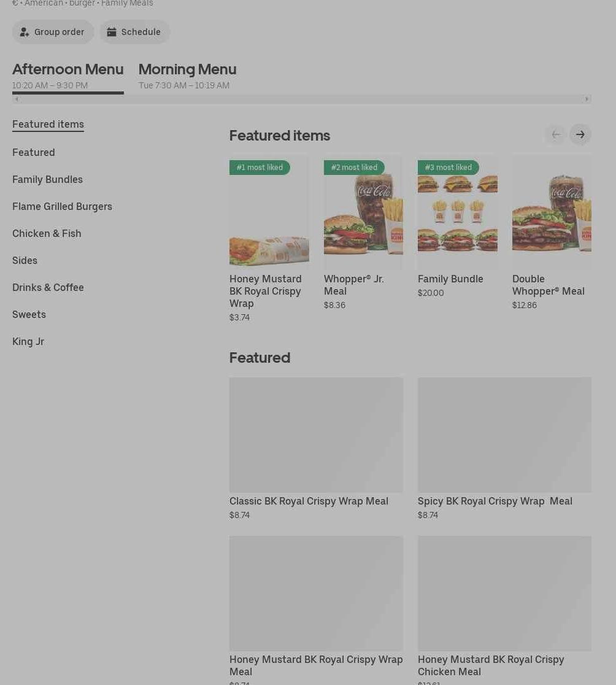Select the Double Whopper Meal thumbnail
This screenshot has width=616, height=685.
tap(552, 212)
